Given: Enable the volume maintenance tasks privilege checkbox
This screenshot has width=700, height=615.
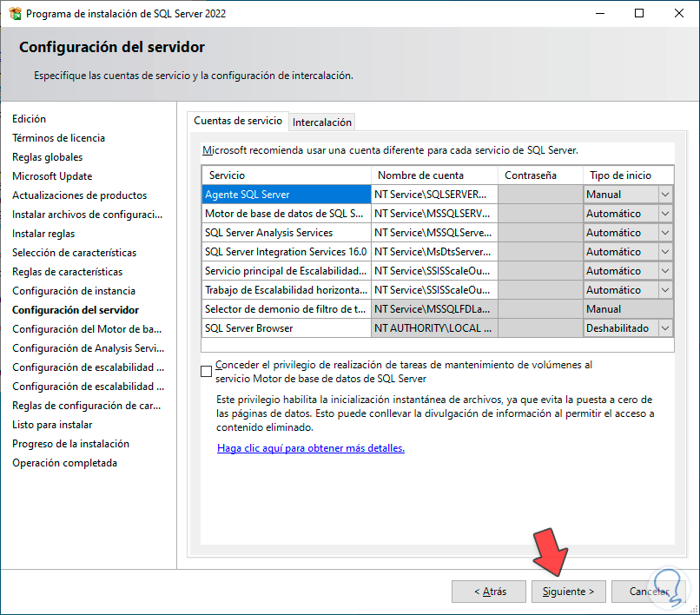Looking at the screenshot, I should click(206, 371).
